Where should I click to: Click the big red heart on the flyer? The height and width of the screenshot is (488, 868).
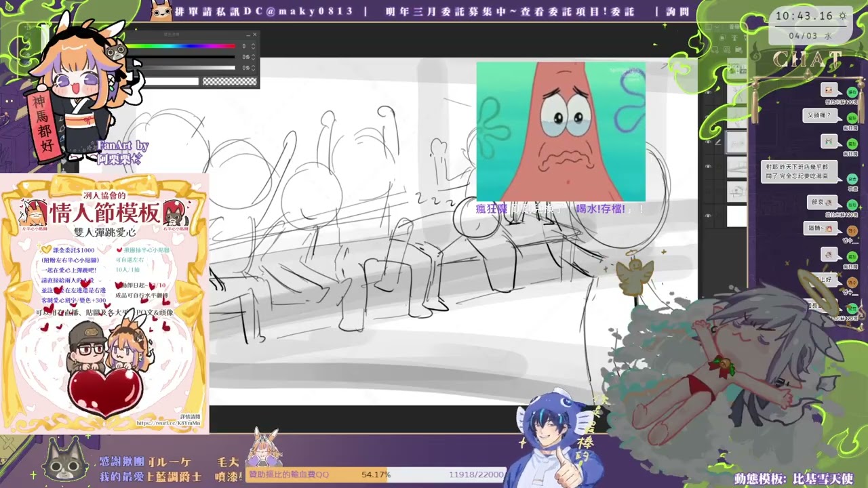point(106,391)
